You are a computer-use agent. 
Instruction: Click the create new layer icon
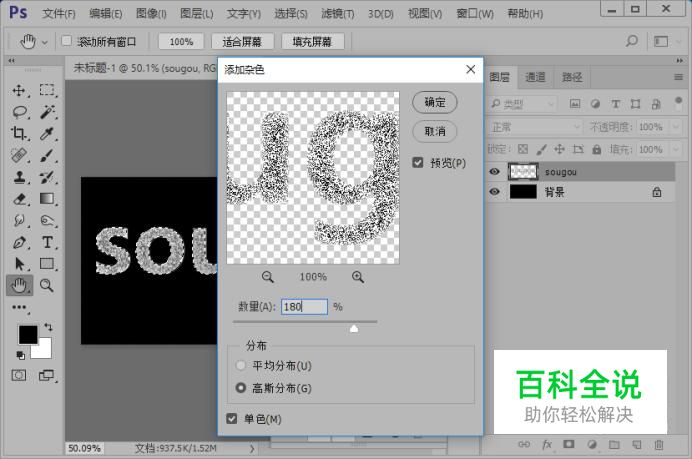(x=636, y=444)
